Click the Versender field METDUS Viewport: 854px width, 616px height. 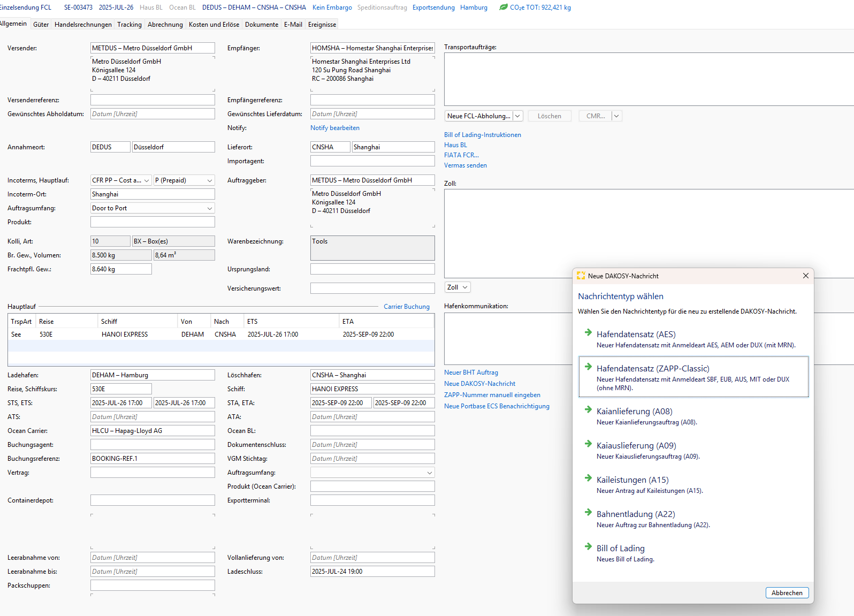[x=152, y=48]
